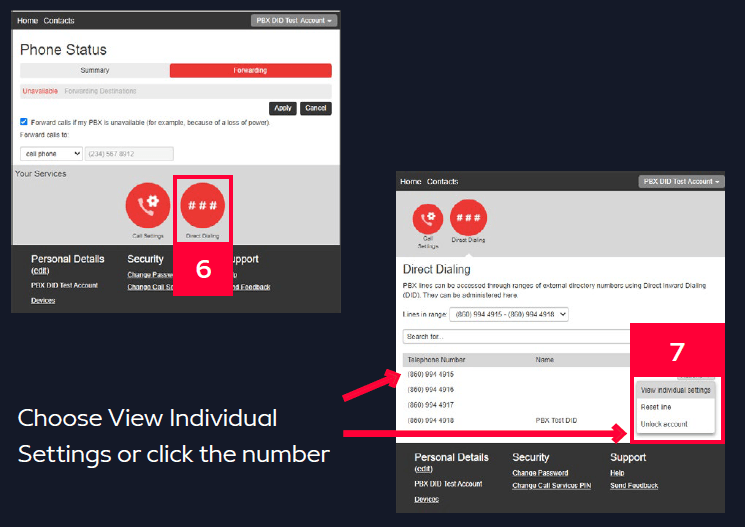Select Reset line from context menu
This screenshot has height=527, width=745.
(x=656, y=407)
